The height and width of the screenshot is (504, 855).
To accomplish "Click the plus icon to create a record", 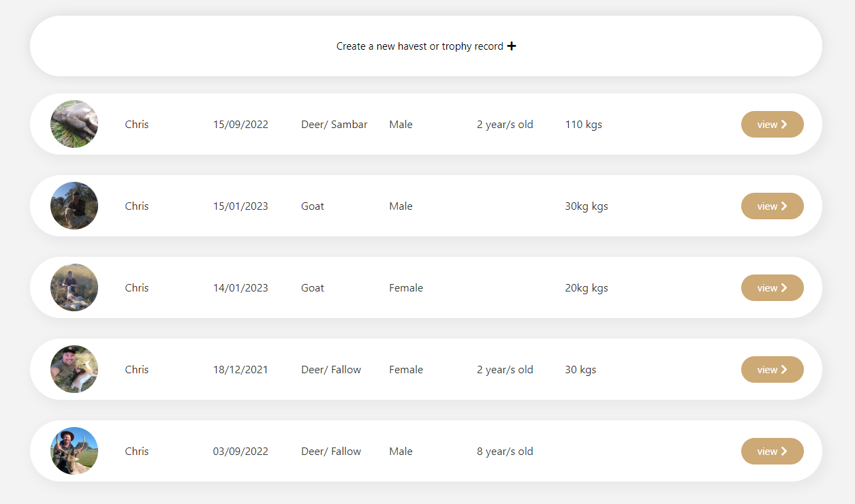I will pyautogui.click(x=512, y=46).
